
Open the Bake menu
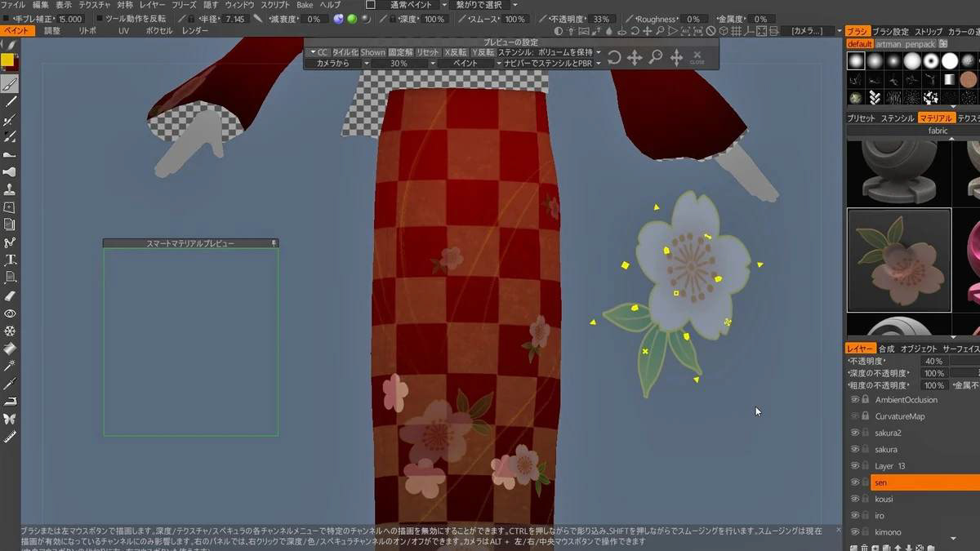[305, 5]
